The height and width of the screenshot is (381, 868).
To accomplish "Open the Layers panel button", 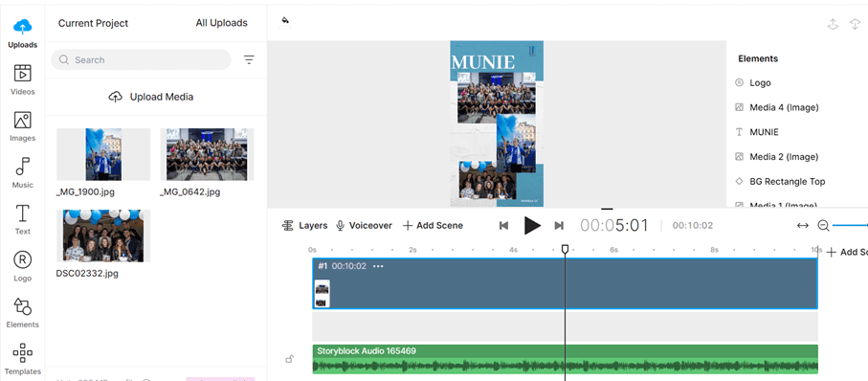I will (x=304, y=225).
